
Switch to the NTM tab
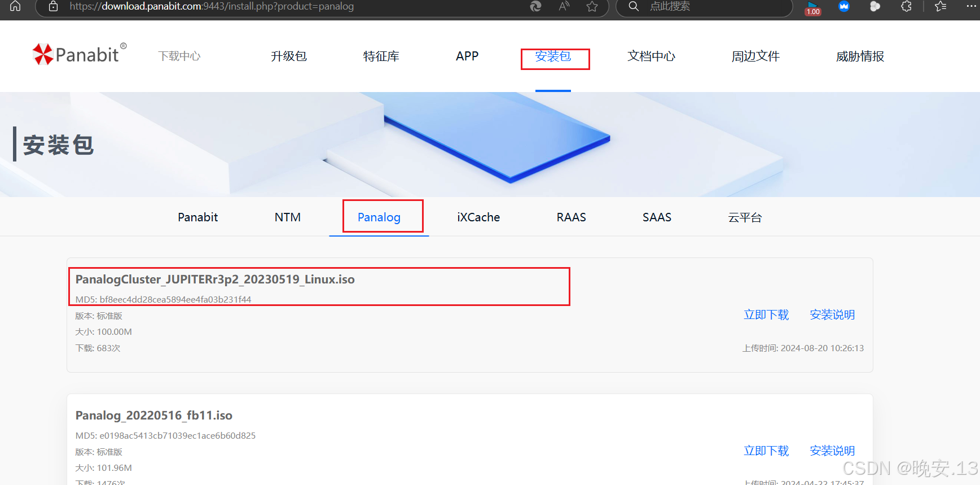coord(288,217)
